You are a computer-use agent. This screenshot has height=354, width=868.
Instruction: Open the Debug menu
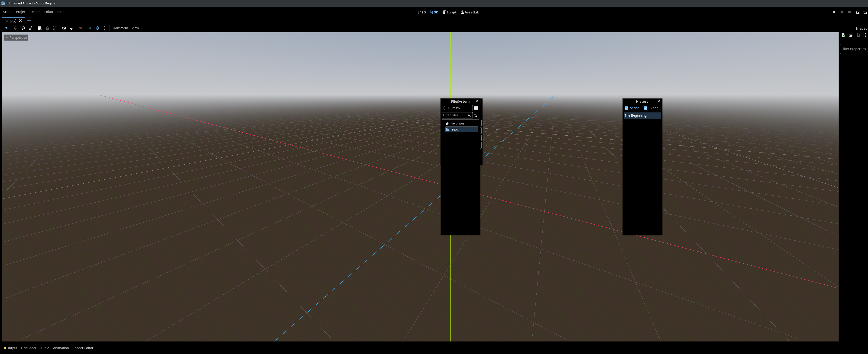coord(35,12)
